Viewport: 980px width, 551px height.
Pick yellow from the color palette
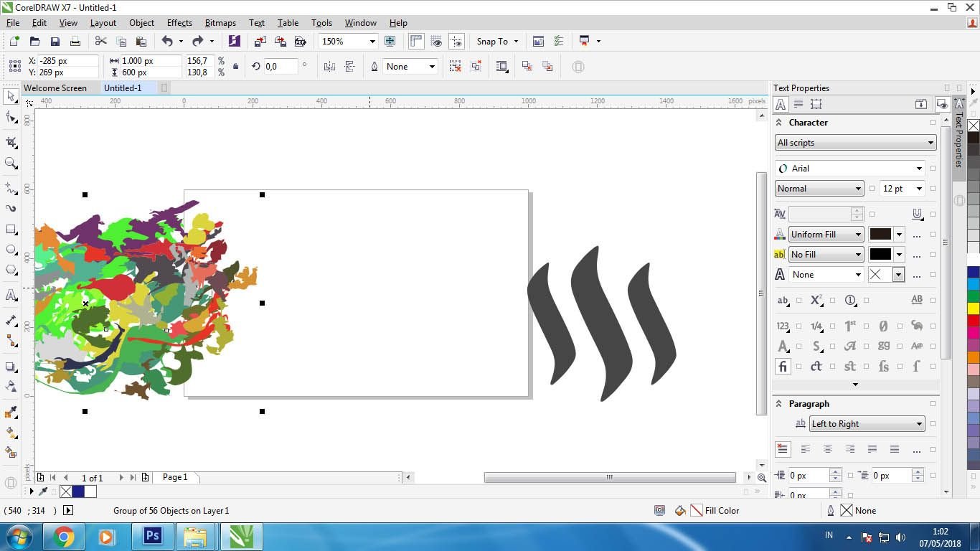coord(974,309)
